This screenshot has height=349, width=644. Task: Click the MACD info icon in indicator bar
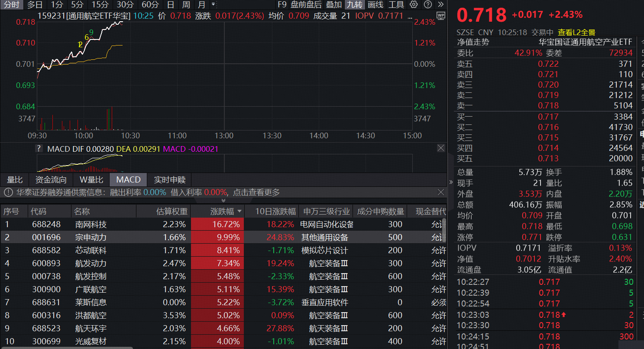(x=39, y=148)
